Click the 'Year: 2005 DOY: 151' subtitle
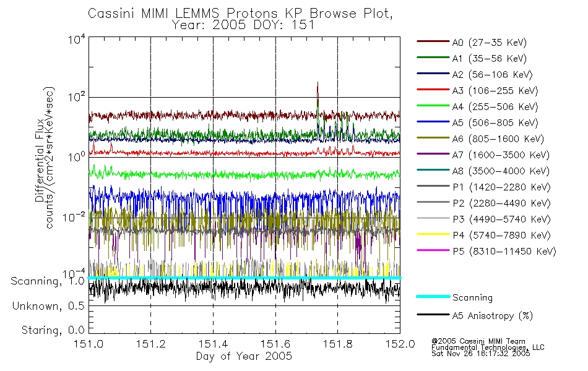The image size is (588, 371). (x=243, y=25)
